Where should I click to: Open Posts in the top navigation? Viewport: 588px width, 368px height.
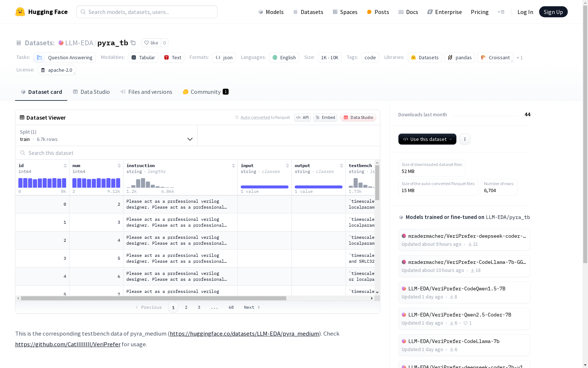pos(378,12)
